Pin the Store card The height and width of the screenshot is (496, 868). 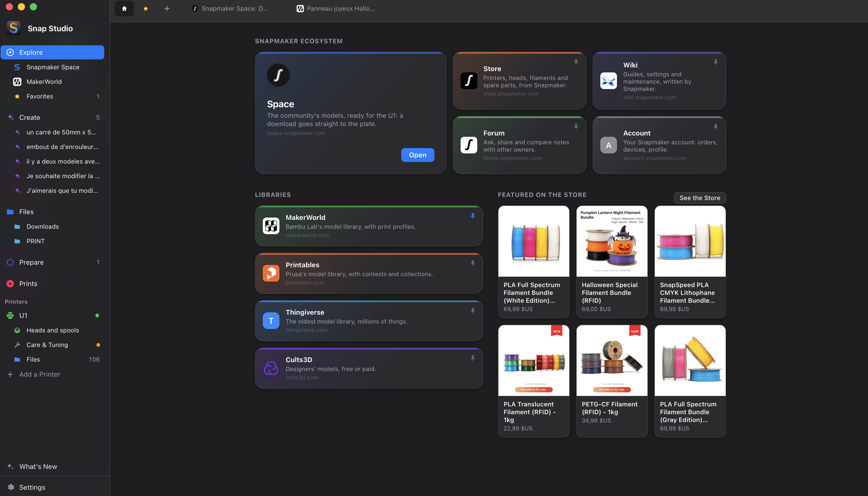tap(576, 62)
